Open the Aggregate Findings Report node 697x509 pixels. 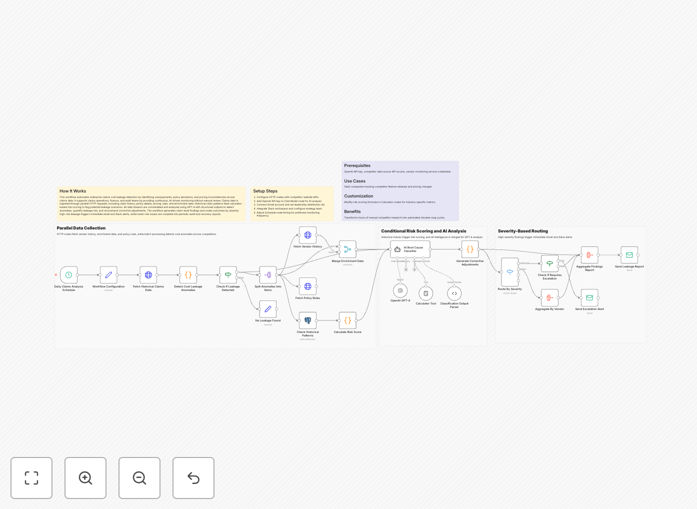pyautogui.click(x=589, y=255)
